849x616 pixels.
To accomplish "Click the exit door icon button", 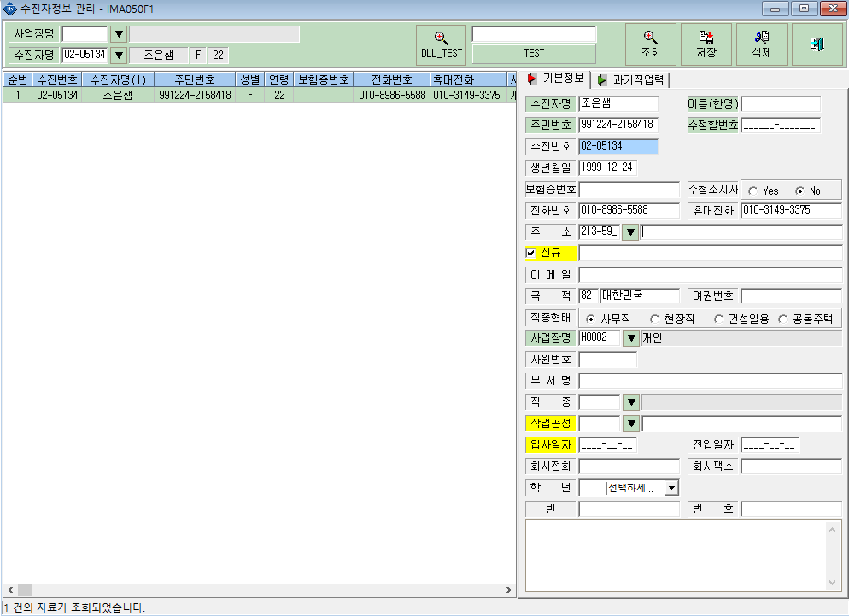I will click(817, 45).
